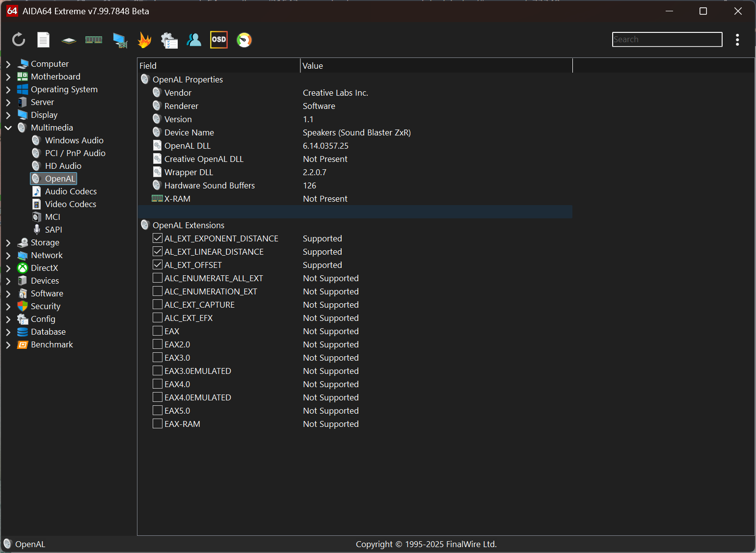Check the ALC_ENUMERATION_EXT checkbox

point(158,291)
